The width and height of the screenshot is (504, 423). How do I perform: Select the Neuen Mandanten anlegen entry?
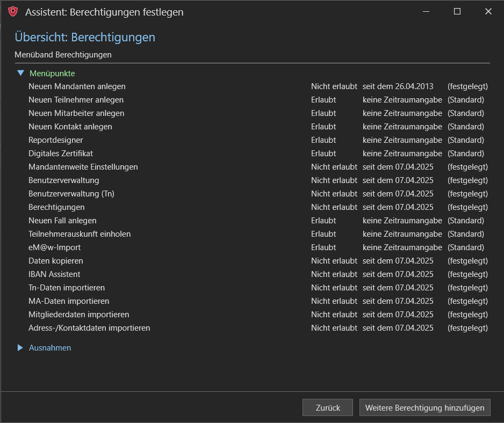(x=77, y=86)
